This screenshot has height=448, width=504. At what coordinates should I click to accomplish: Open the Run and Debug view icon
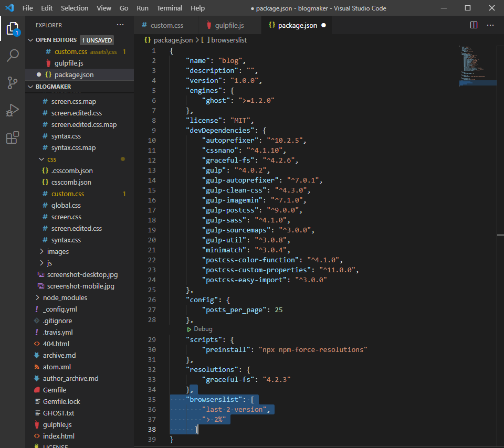13,110
